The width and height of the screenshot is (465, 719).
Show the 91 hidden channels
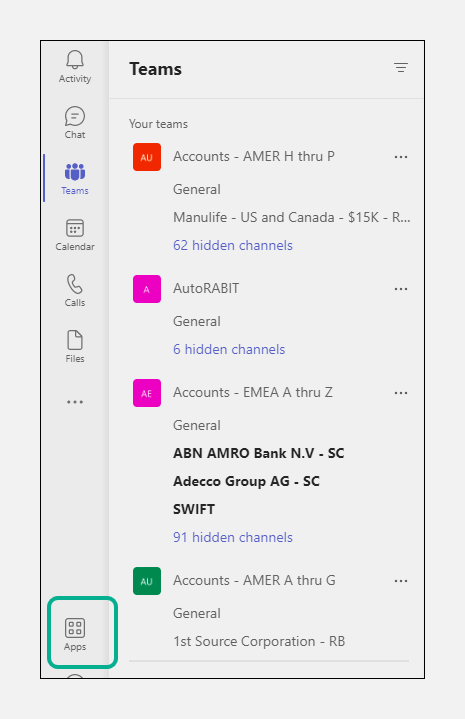coord(232,537)
